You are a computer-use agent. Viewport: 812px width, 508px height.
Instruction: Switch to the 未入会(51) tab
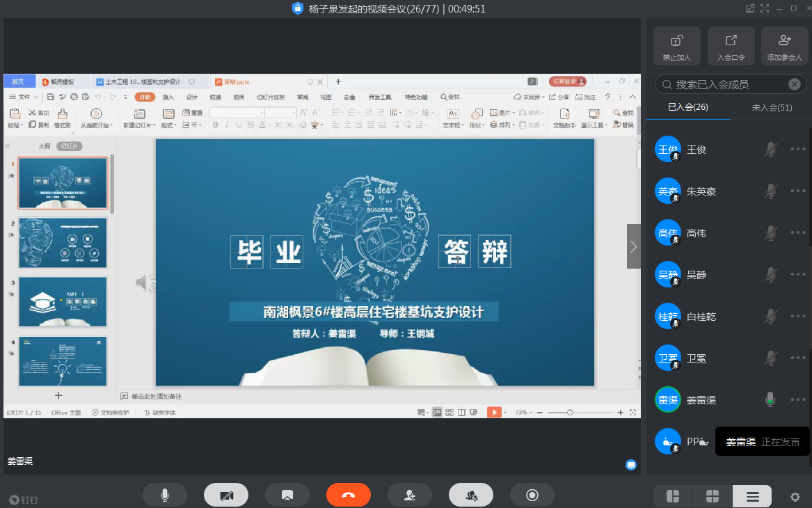[x=772, y=107]
